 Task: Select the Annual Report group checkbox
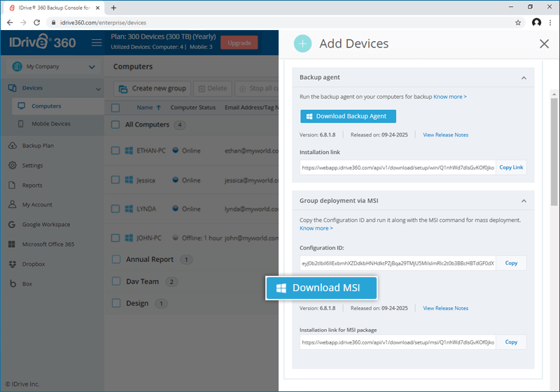(116, 259)
